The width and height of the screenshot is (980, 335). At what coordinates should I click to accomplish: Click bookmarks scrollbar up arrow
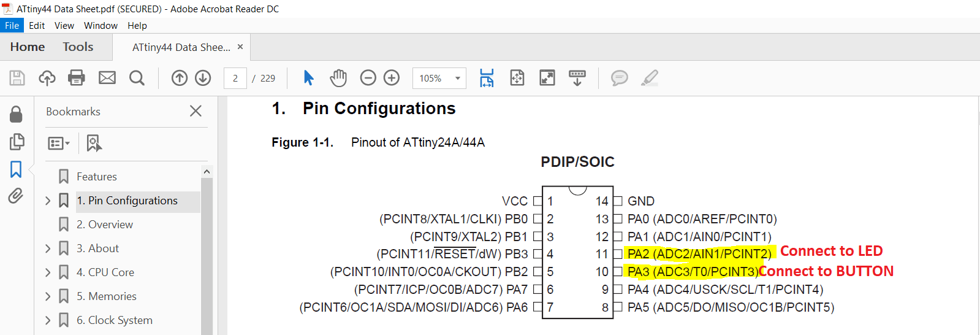click(x=207, y=172)
